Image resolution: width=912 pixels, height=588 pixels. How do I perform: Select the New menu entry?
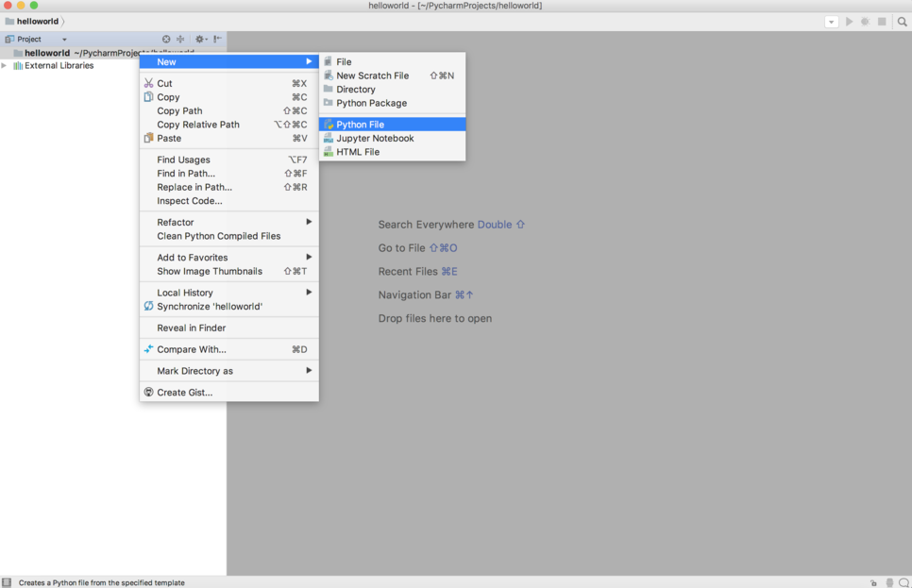229,61
